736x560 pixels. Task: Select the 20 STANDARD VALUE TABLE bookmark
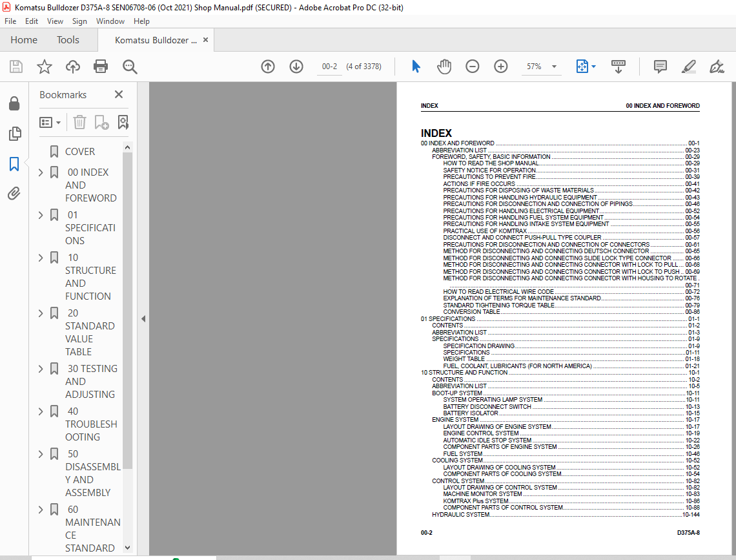(90, 333)
